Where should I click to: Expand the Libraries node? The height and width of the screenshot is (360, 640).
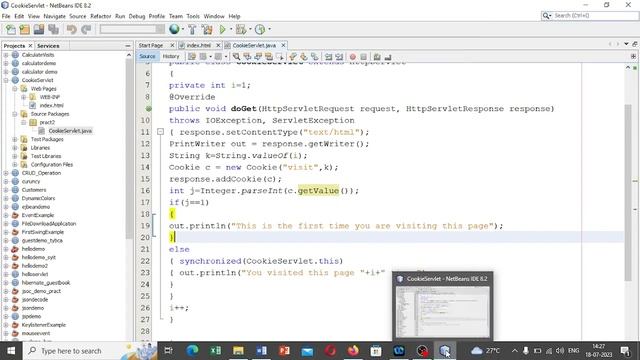click(x=15, y=148)
